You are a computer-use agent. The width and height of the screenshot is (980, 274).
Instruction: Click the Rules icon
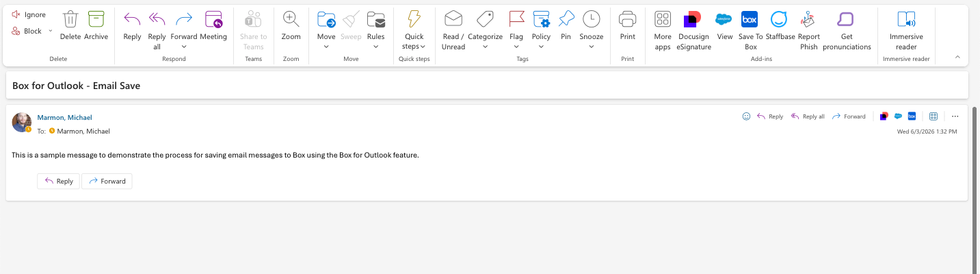[x=376, y=18]
